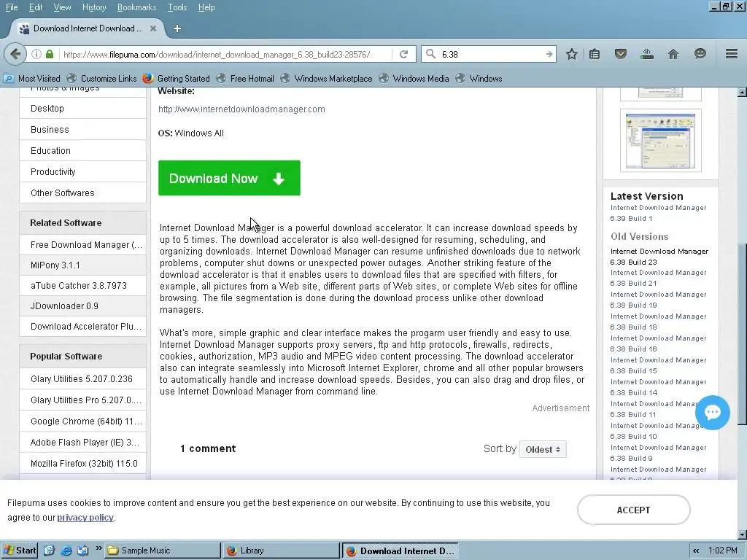Image resolution: width=747 pixels, height=560 pixels.
Task: Select the Productivity category
Action: coord(83,172)
